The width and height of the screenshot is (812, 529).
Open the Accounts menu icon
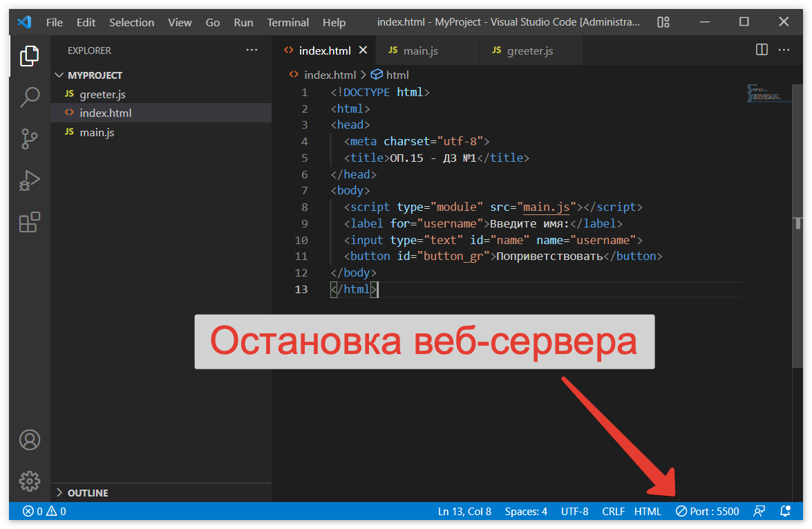[29, 440]
